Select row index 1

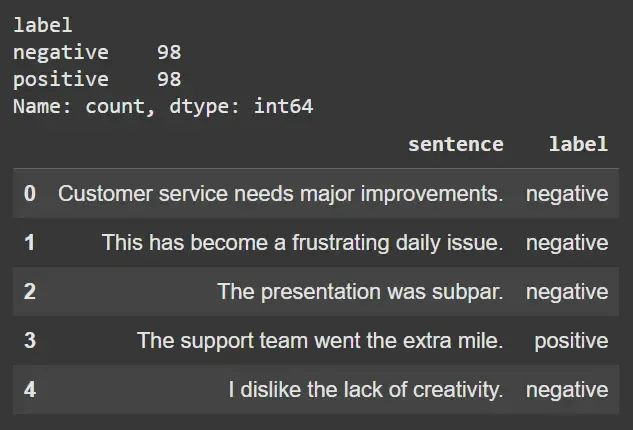(x=30, y=243)
